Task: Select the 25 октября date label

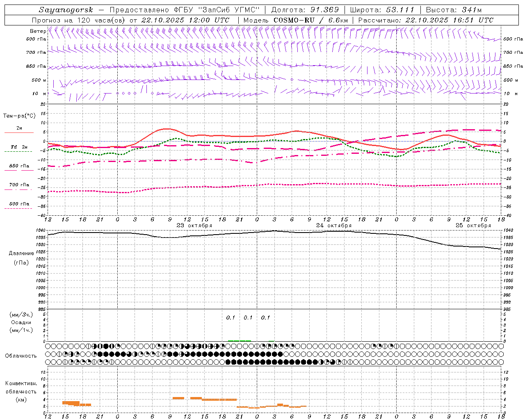Action: 473,226
